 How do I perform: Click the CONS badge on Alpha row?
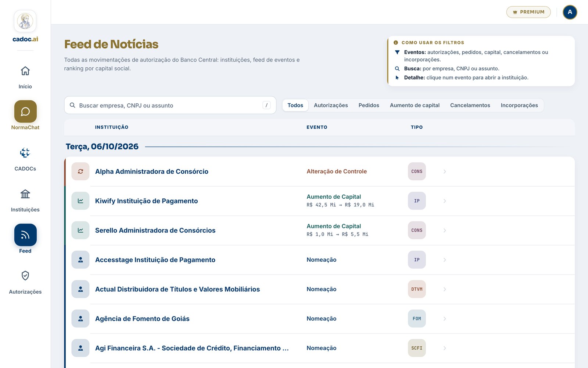(417, 171)
